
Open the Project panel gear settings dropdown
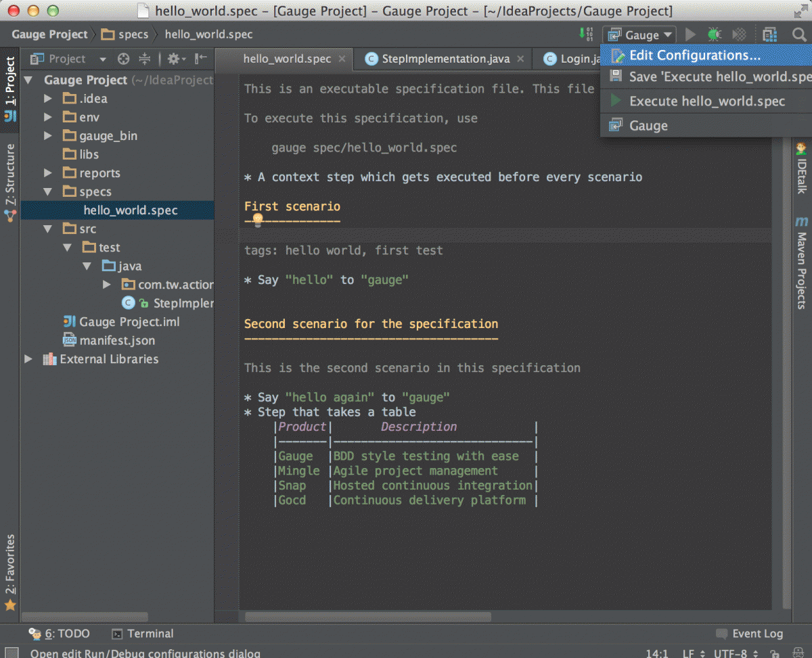click(x=176, y=59)
